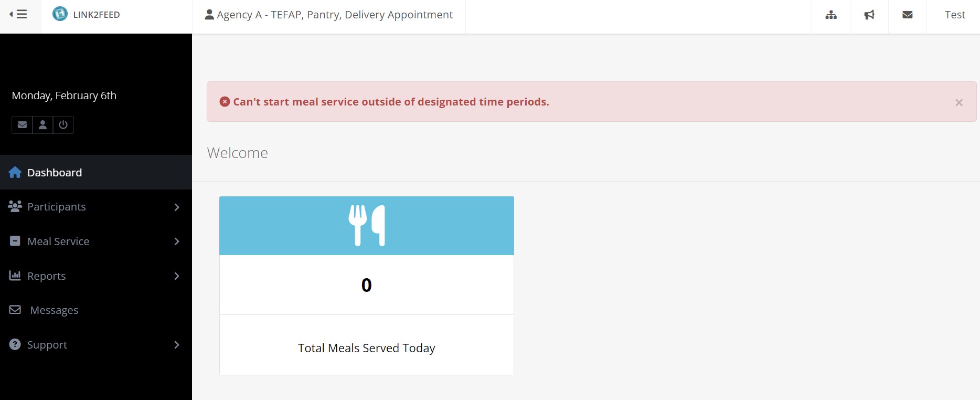Screen dimensions: 980x400
Task: Expand the Meal Service menu chevron
Action: pos(177,241)
